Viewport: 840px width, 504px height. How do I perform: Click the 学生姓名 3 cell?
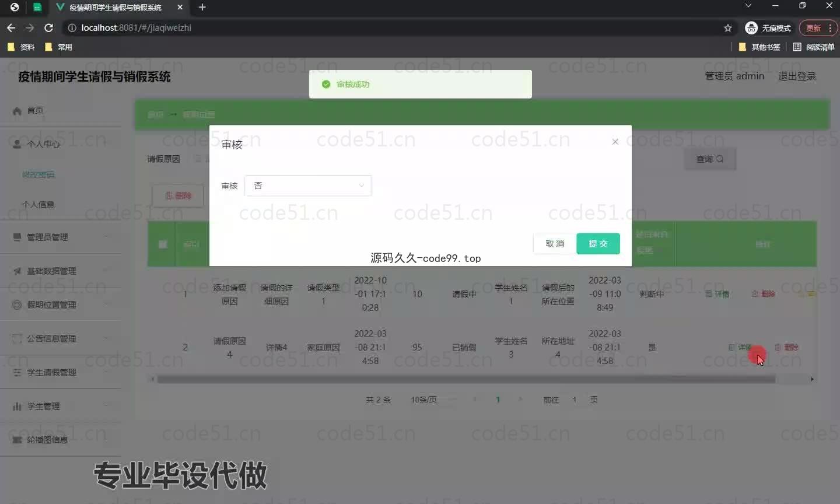tap(511, 347)
